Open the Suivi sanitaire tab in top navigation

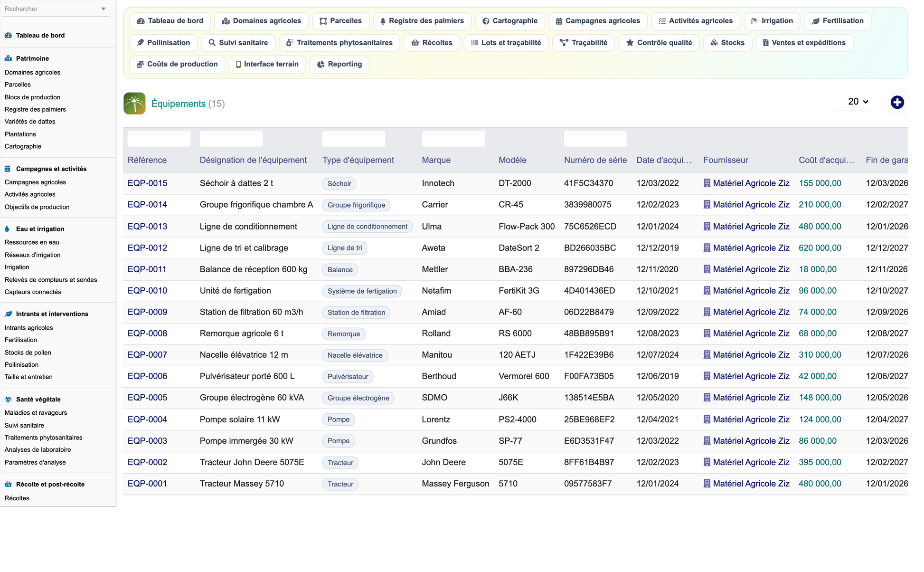238,43
